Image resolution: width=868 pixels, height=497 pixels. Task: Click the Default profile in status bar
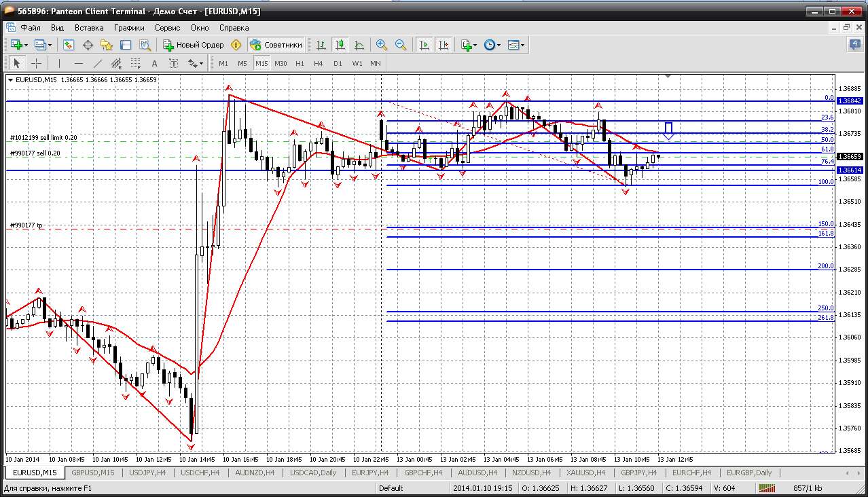coord(391,488)
